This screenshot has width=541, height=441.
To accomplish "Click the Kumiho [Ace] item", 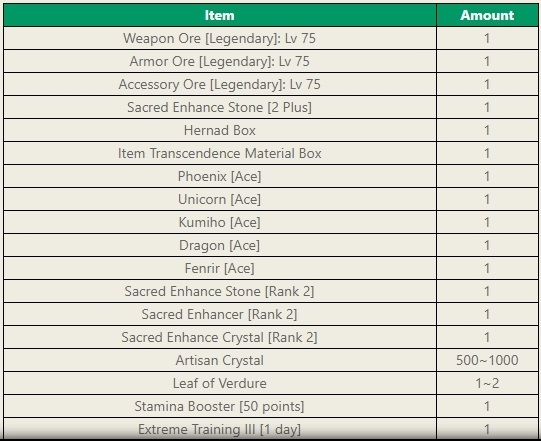I will [x=220, y=222].
